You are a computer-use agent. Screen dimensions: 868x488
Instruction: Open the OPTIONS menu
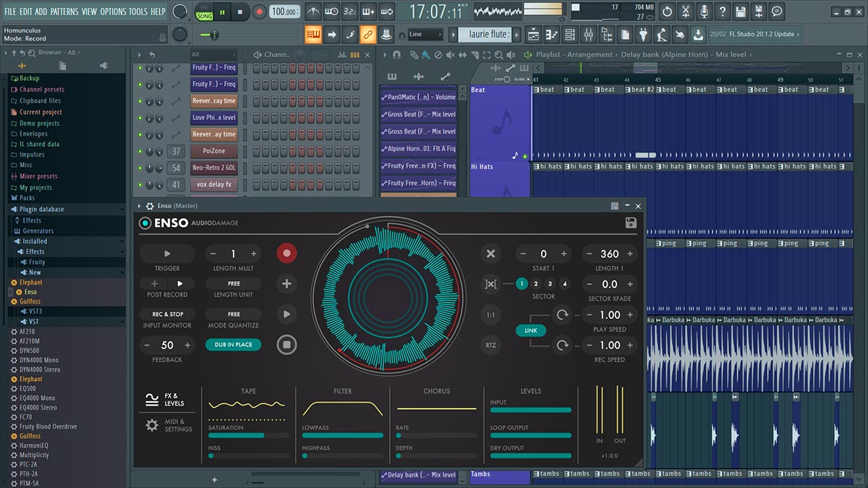[x=113, y=12]
